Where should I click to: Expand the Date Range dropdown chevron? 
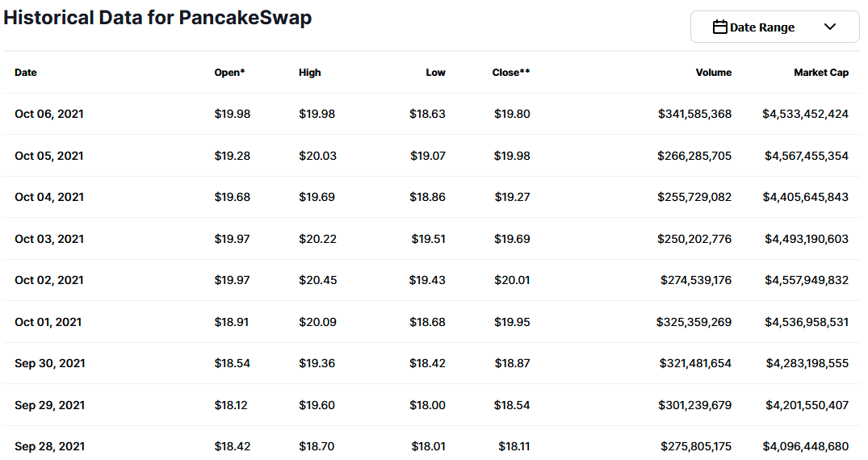(x=829, y=27)
